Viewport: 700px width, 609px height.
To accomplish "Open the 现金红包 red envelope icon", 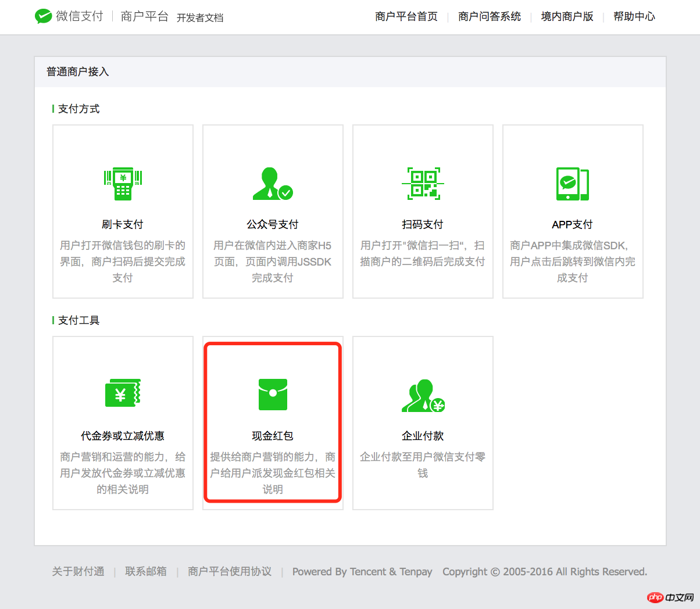I will pyautogui.click(x=273, y=394).
